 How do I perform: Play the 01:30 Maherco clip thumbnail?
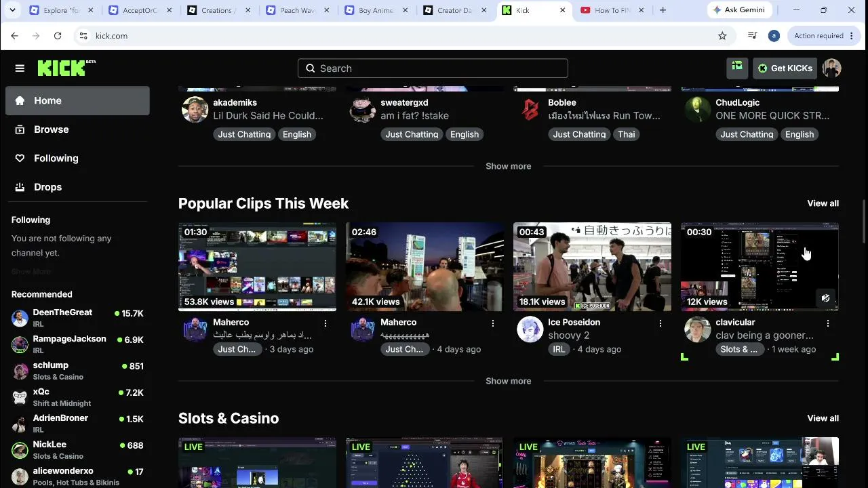(x=257, y=267)
